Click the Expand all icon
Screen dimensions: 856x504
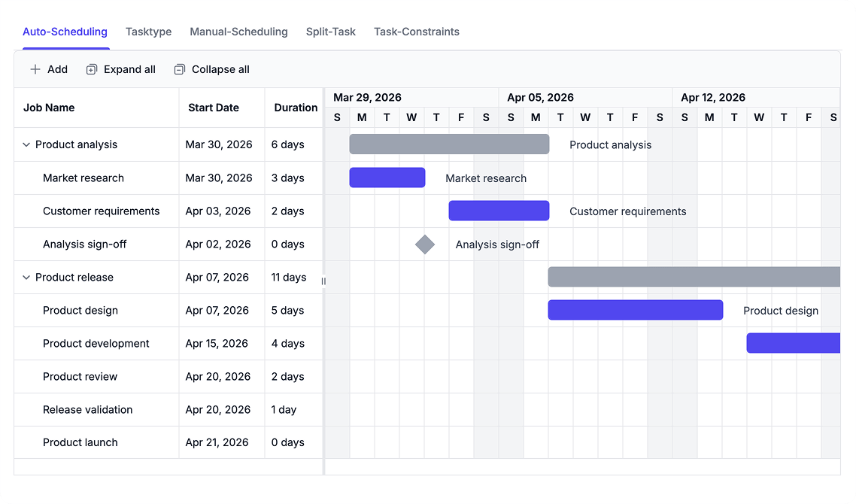click(92, 69)
